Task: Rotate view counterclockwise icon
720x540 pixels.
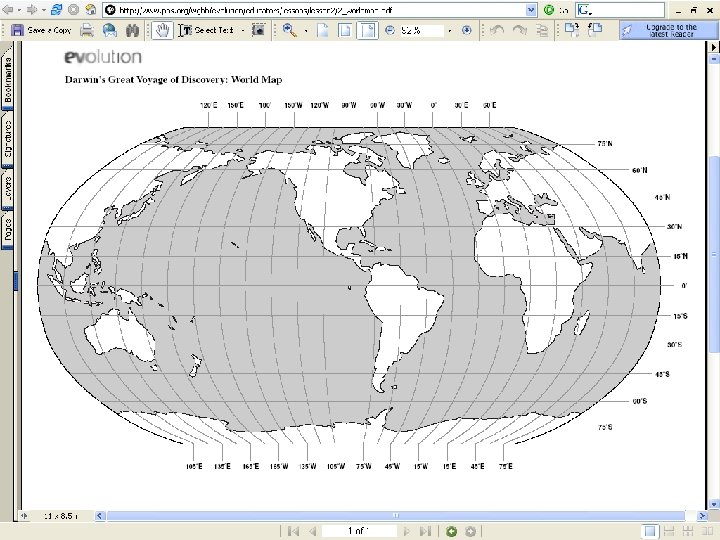Action: point(496,30)
